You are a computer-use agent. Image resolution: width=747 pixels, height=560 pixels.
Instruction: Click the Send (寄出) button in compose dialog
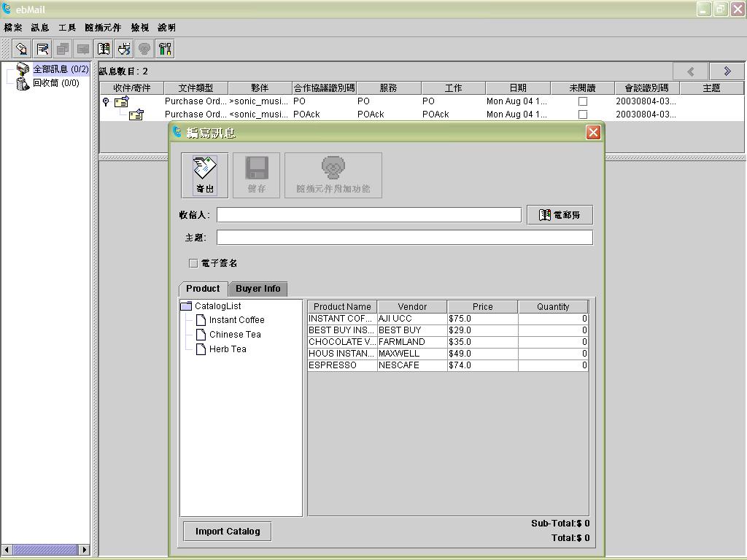205,175
